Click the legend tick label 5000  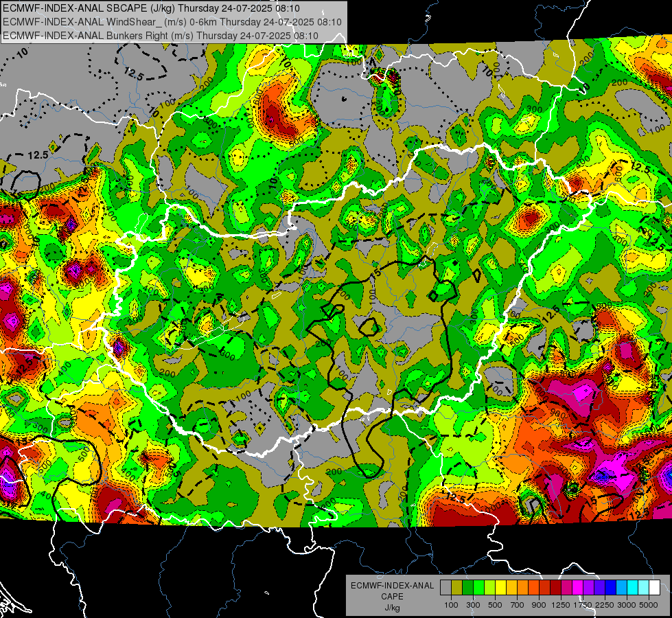pos(649,605)
